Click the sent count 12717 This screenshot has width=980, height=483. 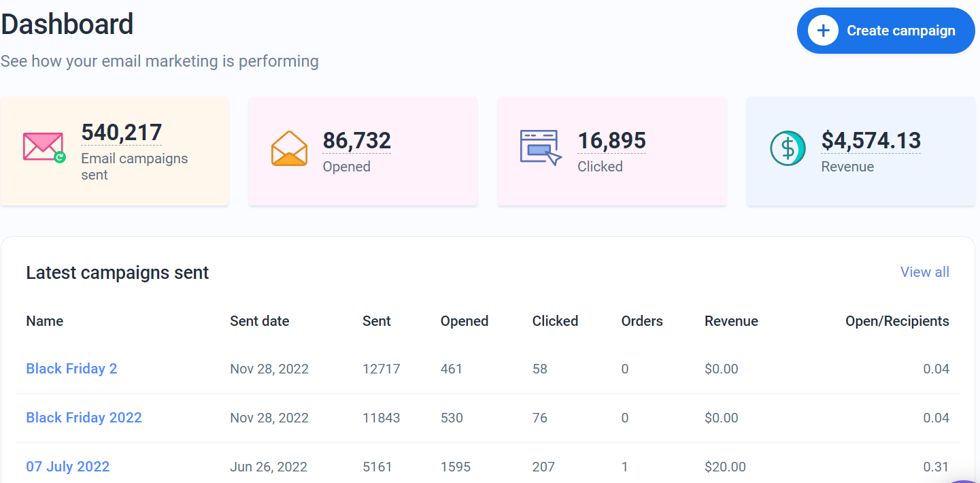click(381, 369)
